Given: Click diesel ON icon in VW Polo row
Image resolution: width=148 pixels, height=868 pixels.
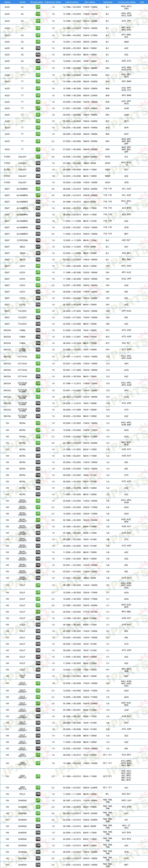Looking at the screenshot, I should [x=38, y=794].
